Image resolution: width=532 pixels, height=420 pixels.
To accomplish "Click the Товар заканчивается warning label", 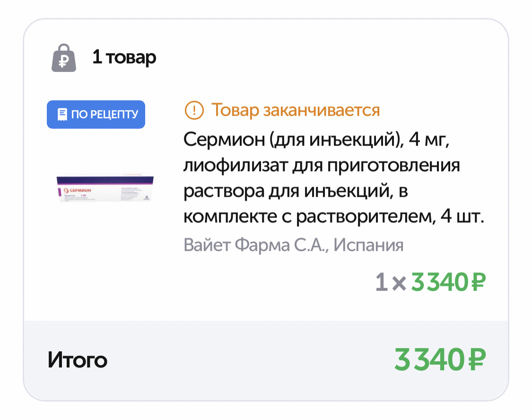I will pos(296,110).
